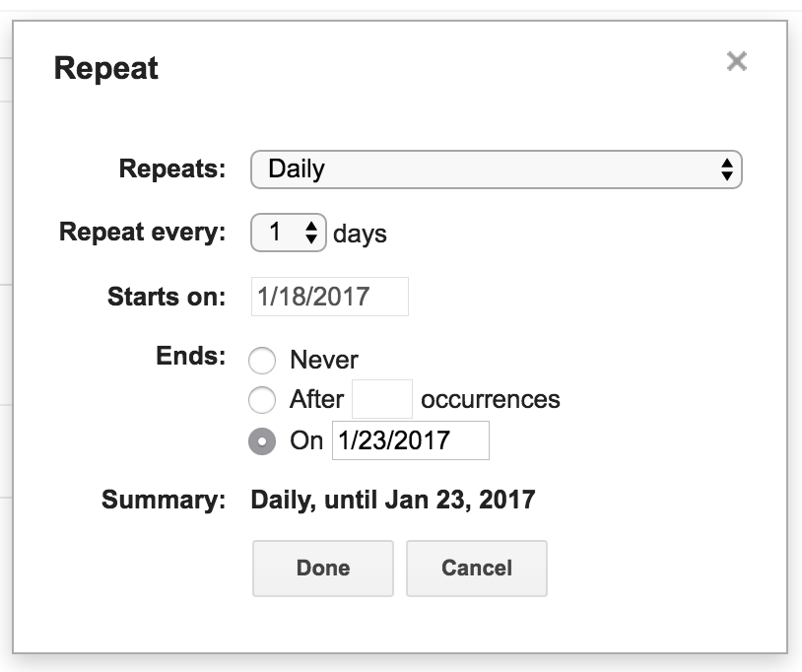Open the Repeat every interval dropdown

point(288,233)
